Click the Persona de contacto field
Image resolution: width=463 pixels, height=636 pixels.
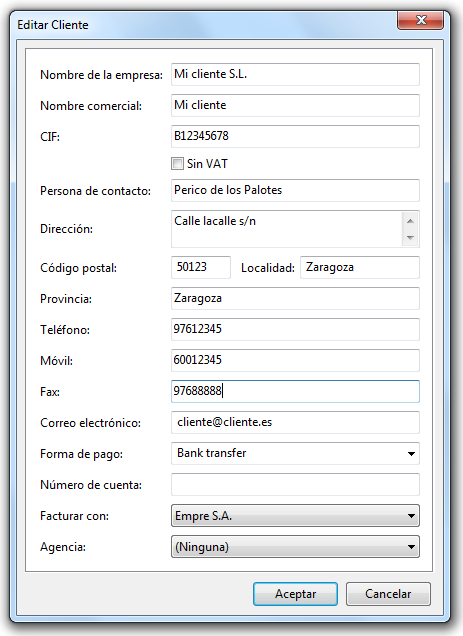295,190
